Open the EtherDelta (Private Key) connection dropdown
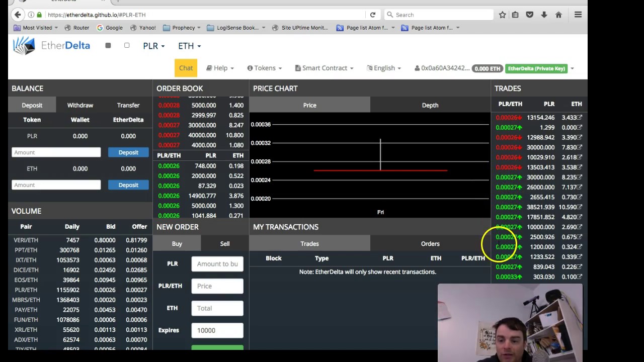Viewport: 644px width, 362px height. (x=539, y=68)
